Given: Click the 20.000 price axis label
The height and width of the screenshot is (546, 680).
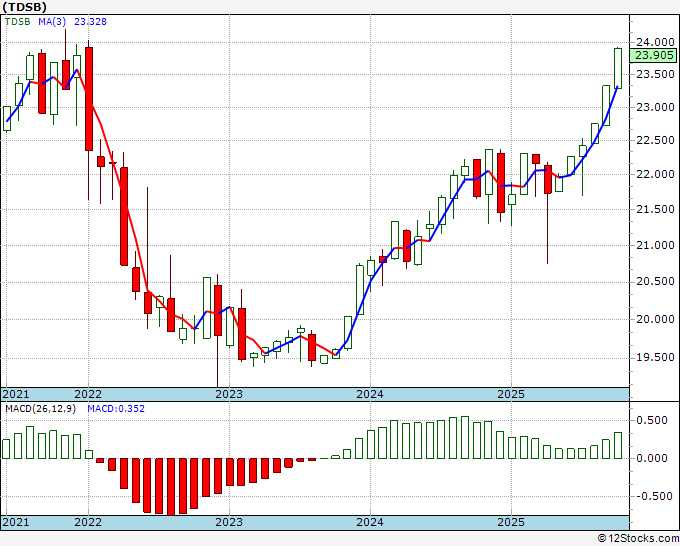Looking at the screenshot, I should (655, 319).
